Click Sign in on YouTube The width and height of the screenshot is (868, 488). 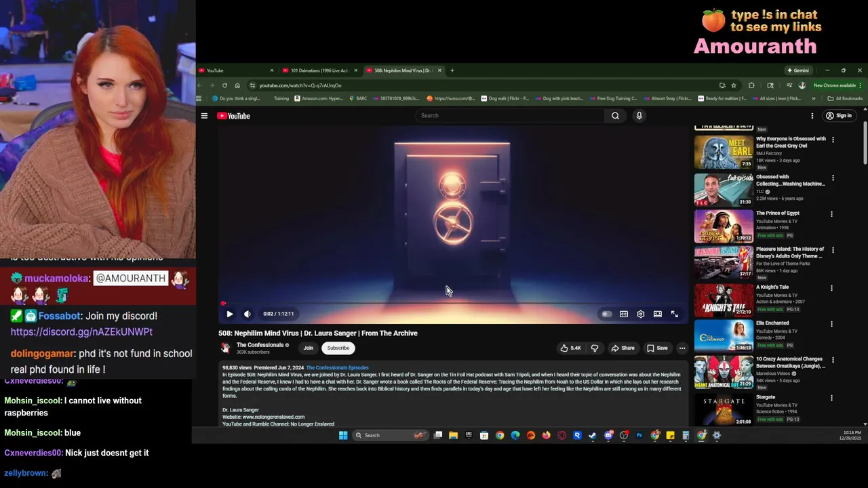tap(838, 116)
